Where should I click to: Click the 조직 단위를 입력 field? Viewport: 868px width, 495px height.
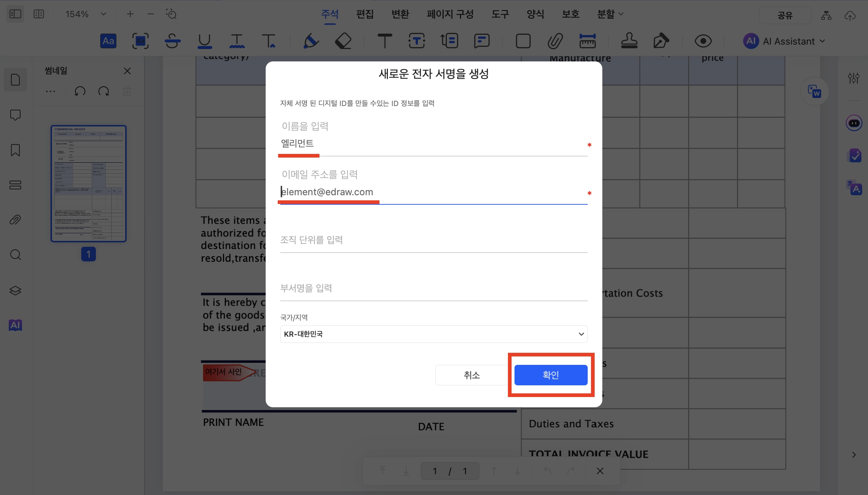click(x=434, y=240)
